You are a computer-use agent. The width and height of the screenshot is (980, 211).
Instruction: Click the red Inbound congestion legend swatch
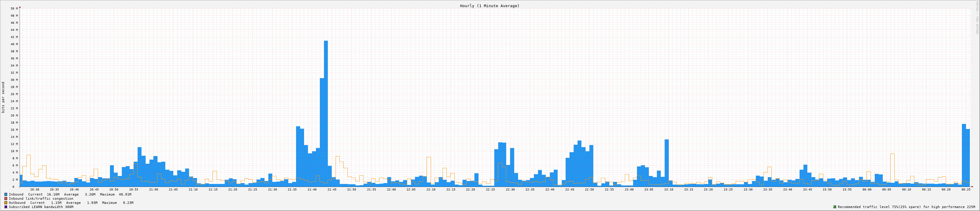coord(6,199)
